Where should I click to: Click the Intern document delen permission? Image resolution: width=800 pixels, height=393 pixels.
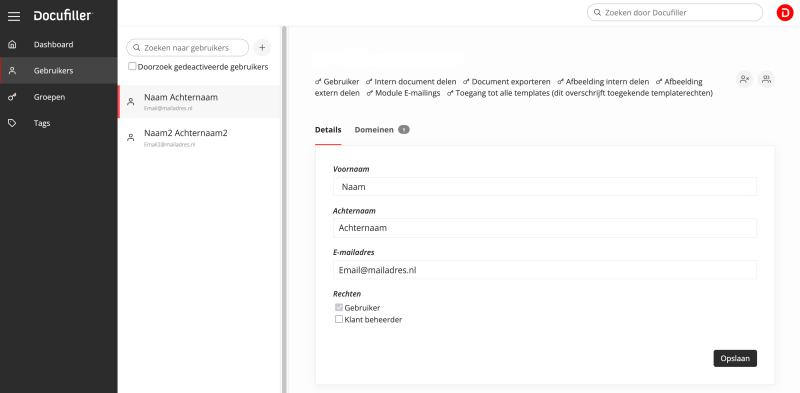tap(411, 82)
